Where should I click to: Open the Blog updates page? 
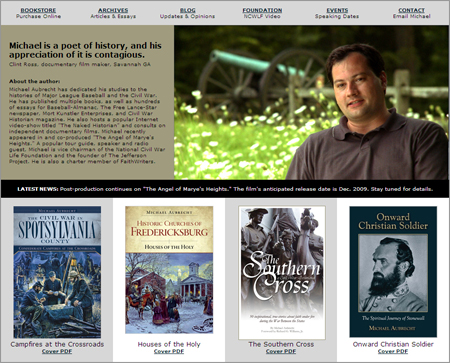click(188, 10)
